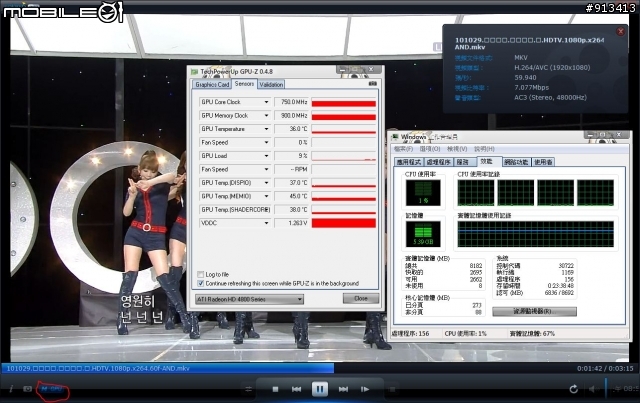The height and width of the screenshot is (403, 640).
Task: Click the 資源監視器(R) button
Action: [534, 312]
